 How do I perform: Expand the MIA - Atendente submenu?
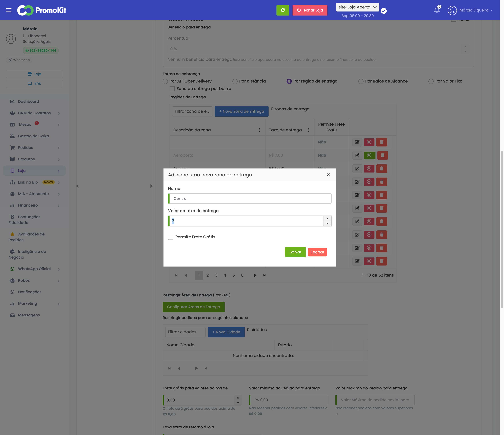(59, 194)
